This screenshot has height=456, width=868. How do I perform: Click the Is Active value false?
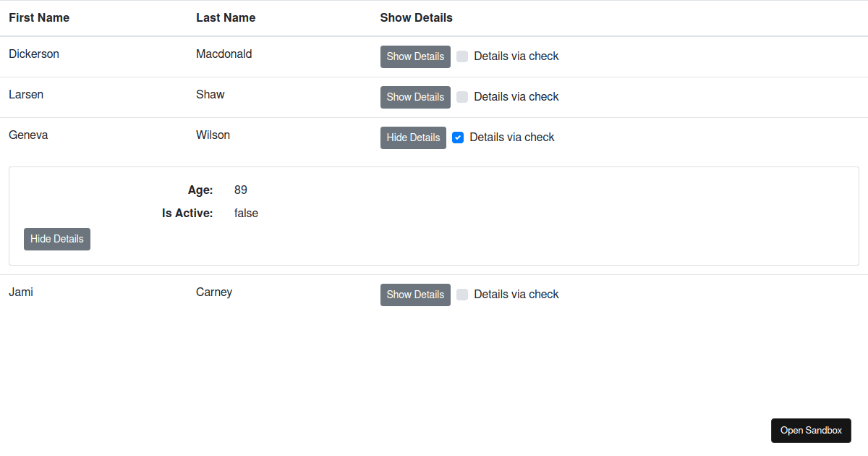(246, 213)
